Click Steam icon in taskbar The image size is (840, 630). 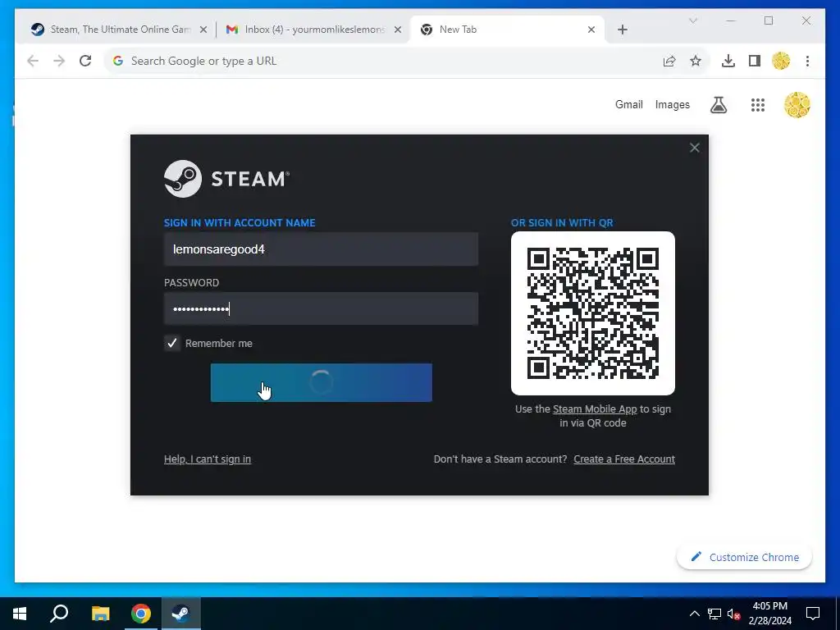181,614
